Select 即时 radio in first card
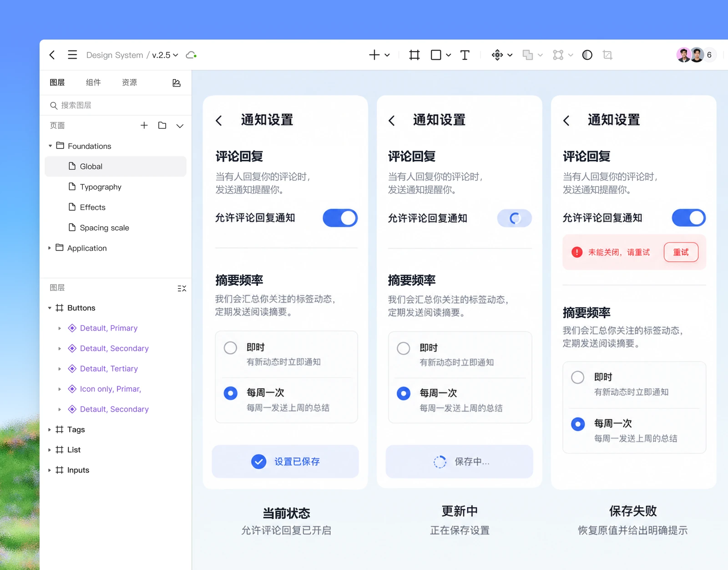728x570 pixels. tap(231, 348)
